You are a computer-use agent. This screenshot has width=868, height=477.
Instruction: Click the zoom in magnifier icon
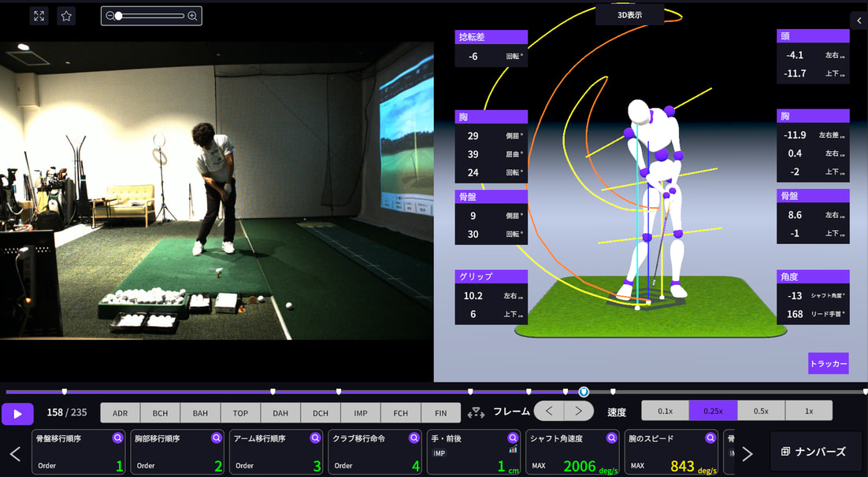pos(192,16)
